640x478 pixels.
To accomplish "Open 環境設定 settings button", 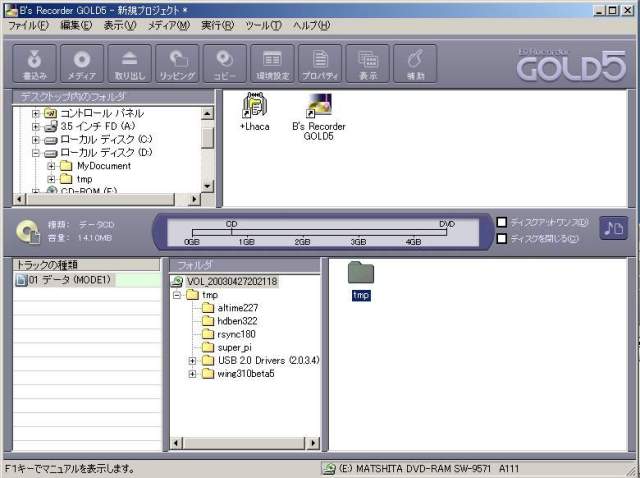I will click(272, 64).
